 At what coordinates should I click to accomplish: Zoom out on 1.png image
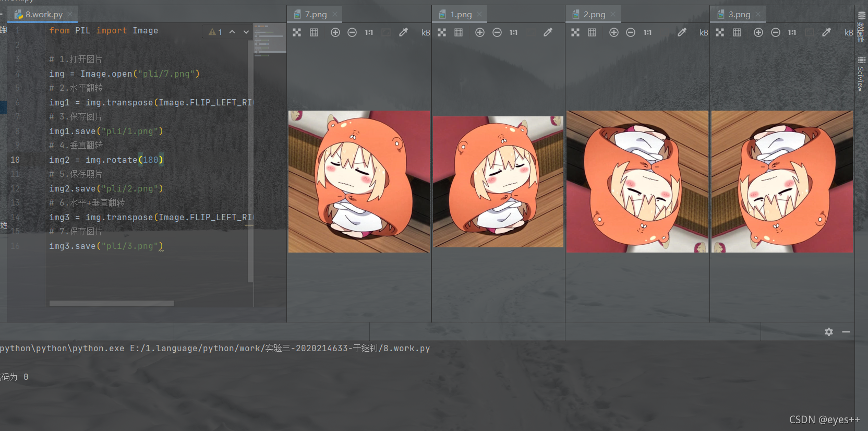point(497,32)
